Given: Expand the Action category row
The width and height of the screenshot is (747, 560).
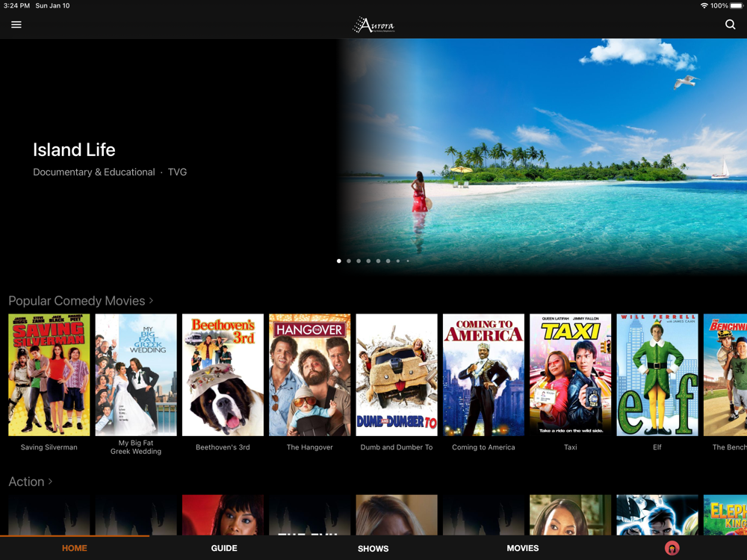Looking at the screenshot, I should (30, 482).
